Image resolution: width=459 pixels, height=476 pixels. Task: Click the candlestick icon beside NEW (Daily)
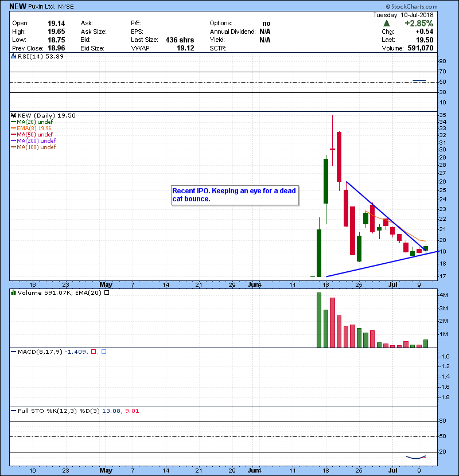14,115
